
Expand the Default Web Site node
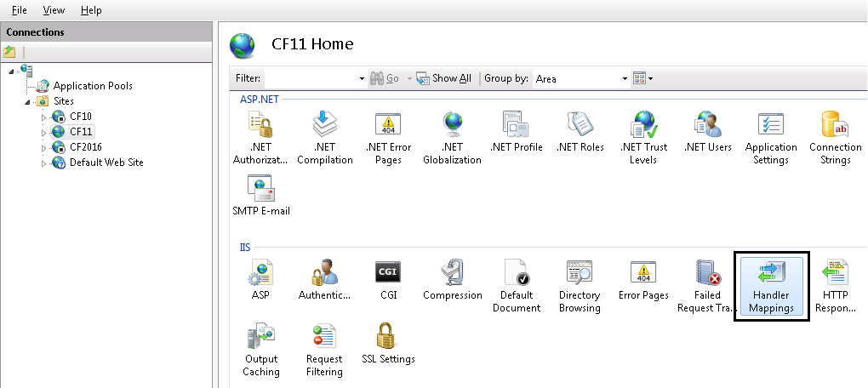click(x=44, y=163)
